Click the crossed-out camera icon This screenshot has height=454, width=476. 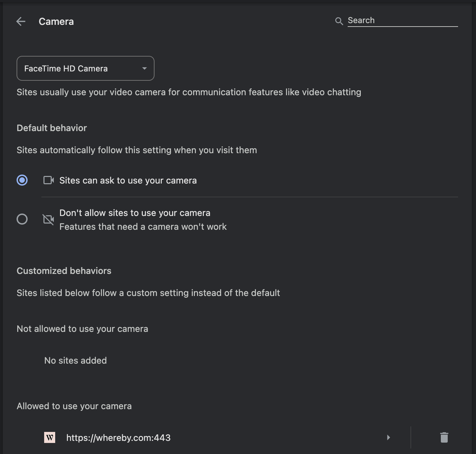click(49, 219)
